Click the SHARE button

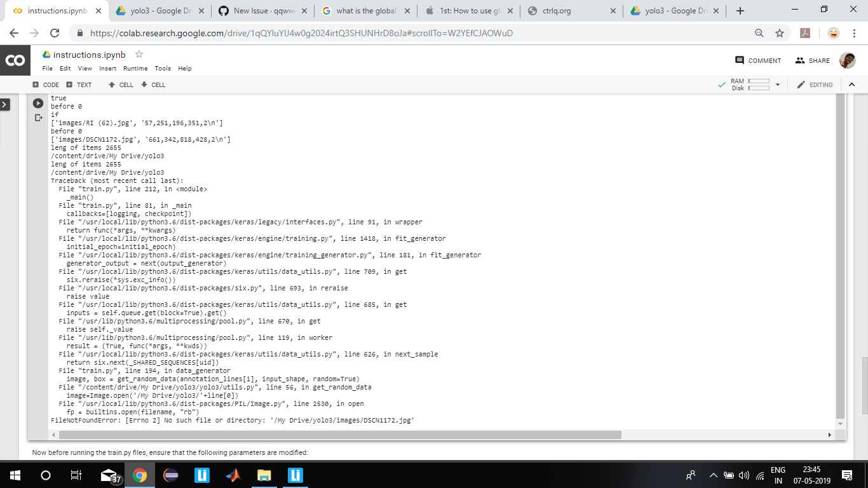(813, 60)
